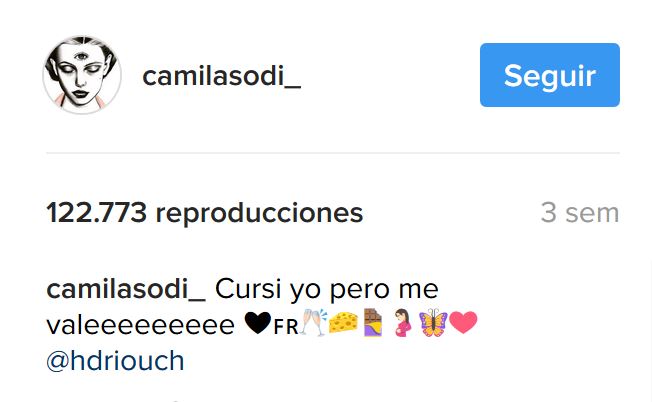
Task: Click the pink heart emoji
Action: [x=463, y=323]
